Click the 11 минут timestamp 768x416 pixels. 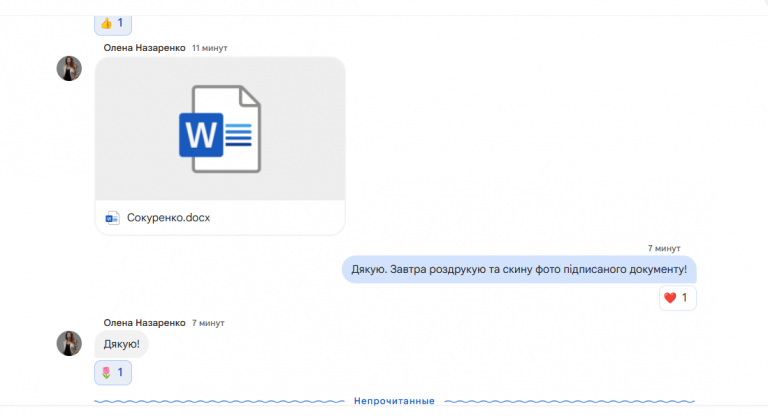(x=210, y=48)
